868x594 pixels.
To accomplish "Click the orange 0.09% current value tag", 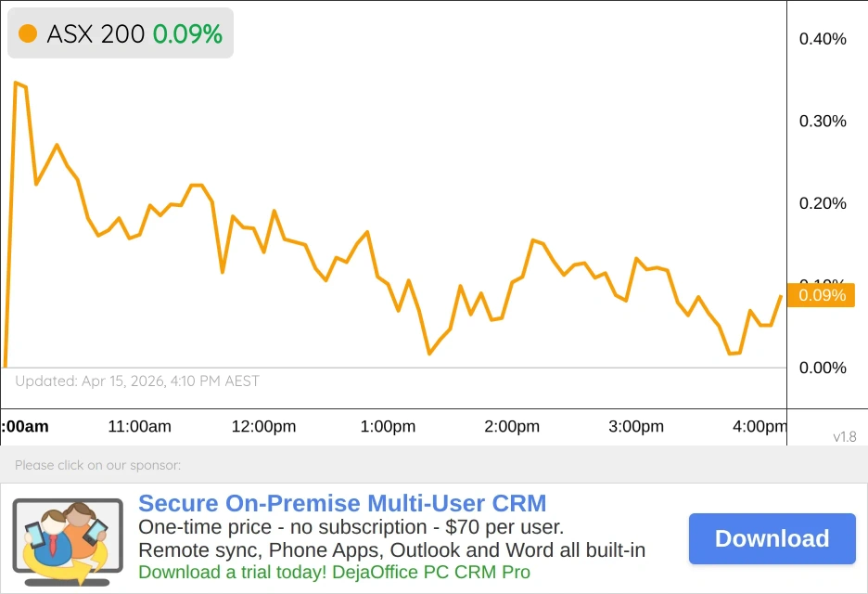I will point(820,295).
